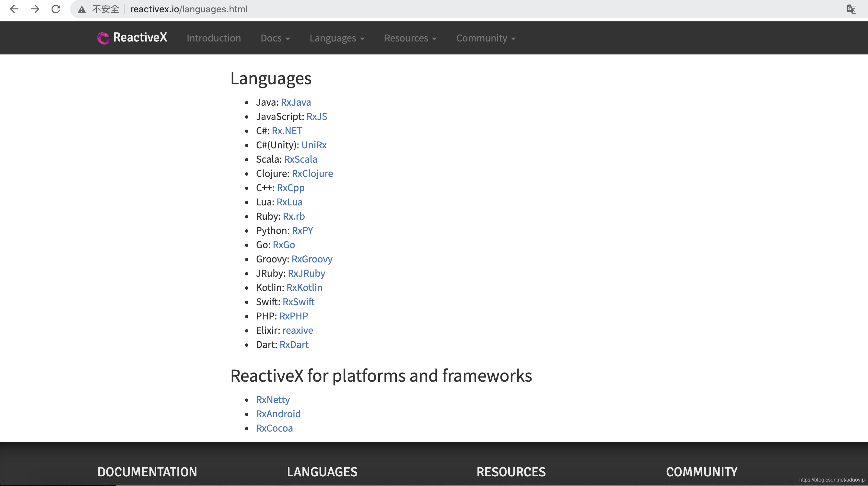Open the RxJS link
The width and height of the screenshot is (868, 486).
tap(317, 116)
